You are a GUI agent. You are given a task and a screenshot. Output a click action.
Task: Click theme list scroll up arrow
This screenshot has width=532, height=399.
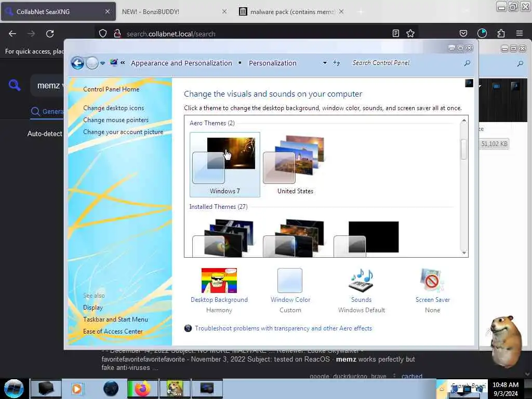[x=464, y=121]
